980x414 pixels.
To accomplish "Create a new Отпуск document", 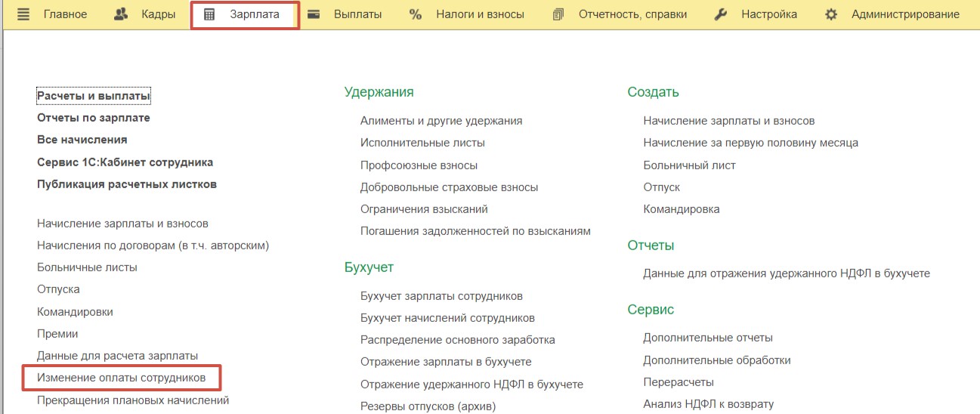I will pyautogui.click(x=661, y=187).
